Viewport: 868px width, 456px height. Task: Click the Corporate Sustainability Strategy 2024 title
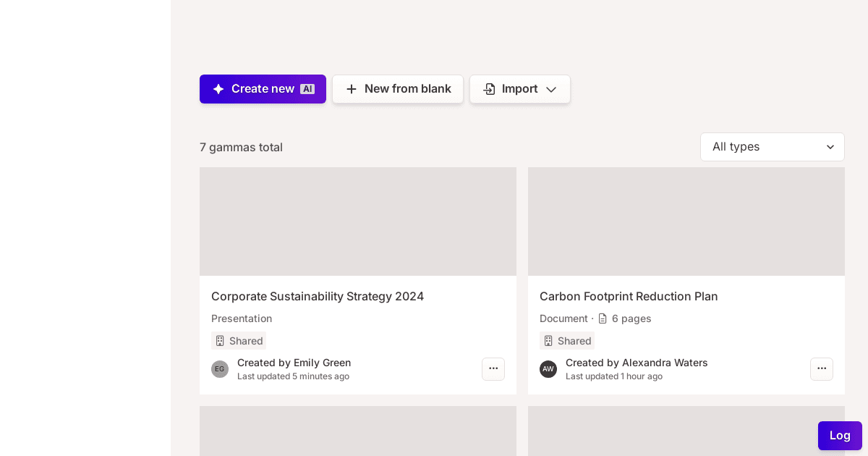click(318, 296)
